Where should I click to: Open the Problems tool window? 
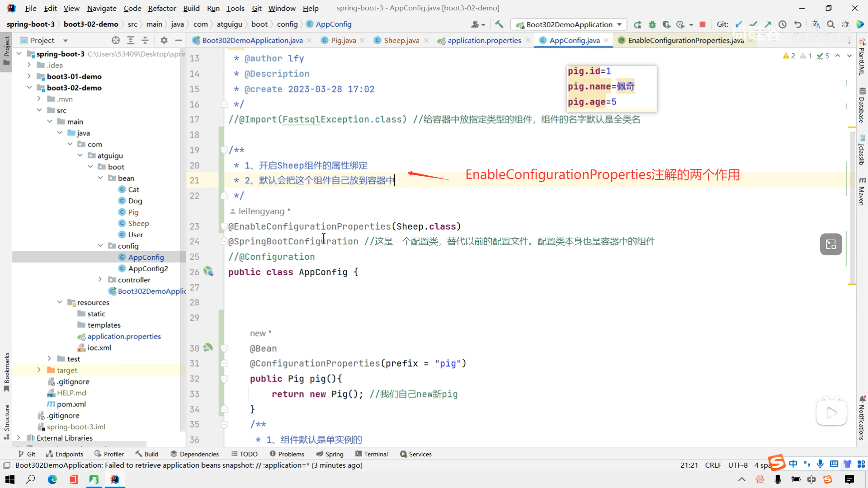(287, 454)
